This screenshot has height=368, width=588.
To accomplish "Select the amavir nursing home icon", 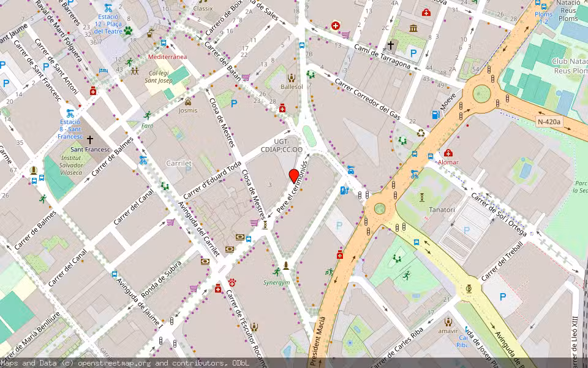I will [x=448, y=322].
